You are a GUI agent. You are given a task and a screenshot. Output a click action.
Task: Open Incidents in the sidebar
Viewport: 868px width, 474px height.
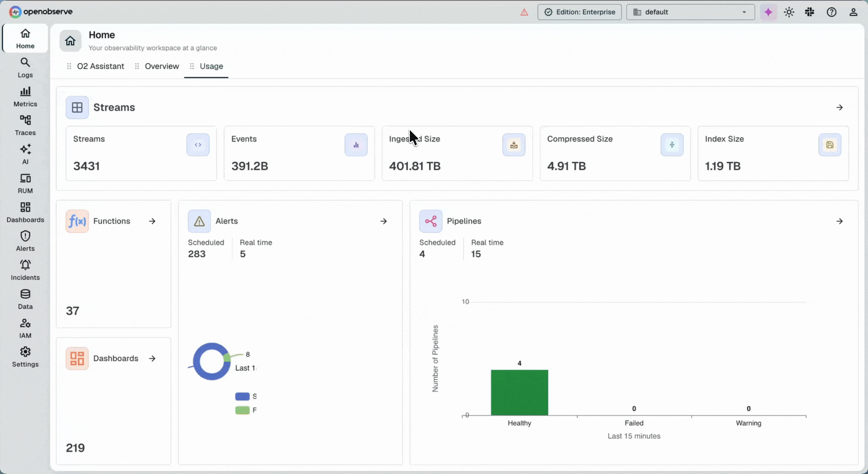point(25,270)
